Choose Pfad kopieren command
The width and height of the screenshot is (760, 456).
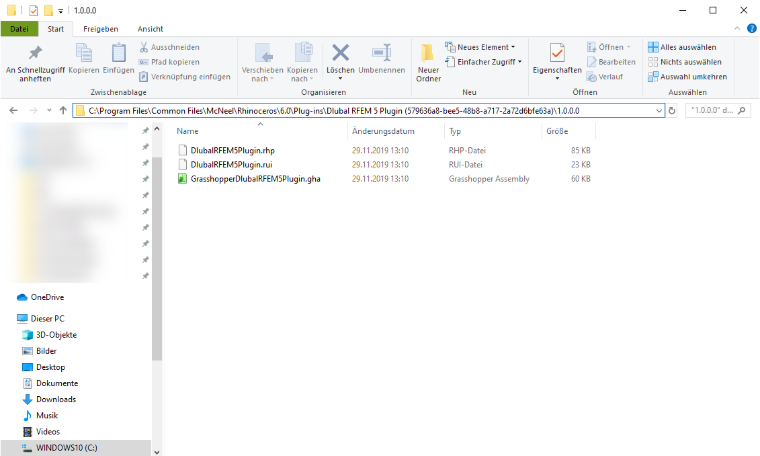[170, 62]
